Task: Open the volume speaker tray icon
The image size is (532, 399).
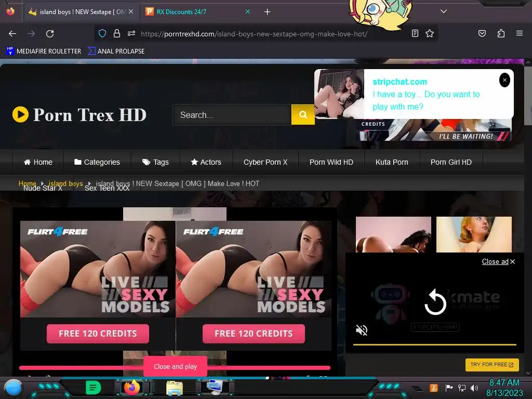Action: coord(474,388)
